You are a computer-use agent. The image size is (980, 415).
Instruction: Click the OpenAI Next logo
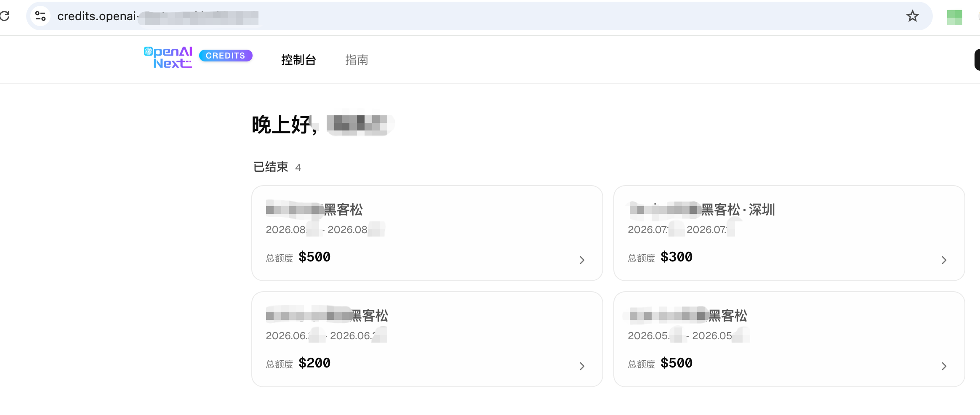pos(168,57)
